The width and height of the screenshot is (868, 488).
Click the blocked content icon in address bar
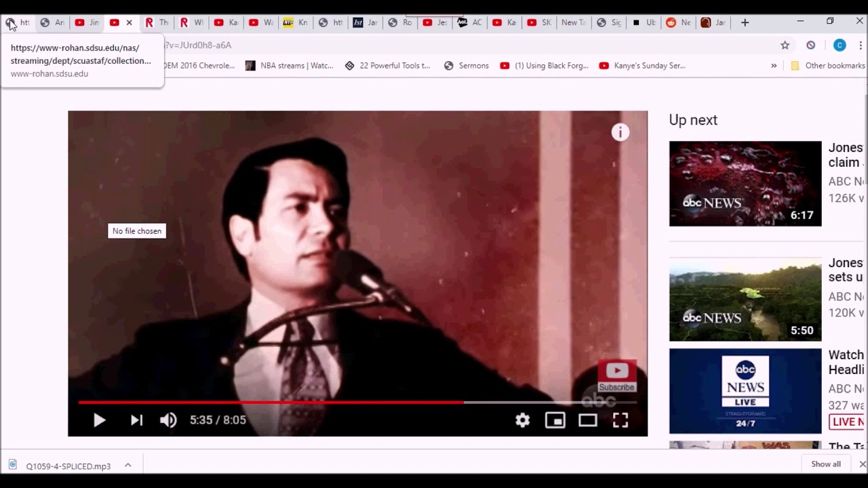tap(810, 45)
